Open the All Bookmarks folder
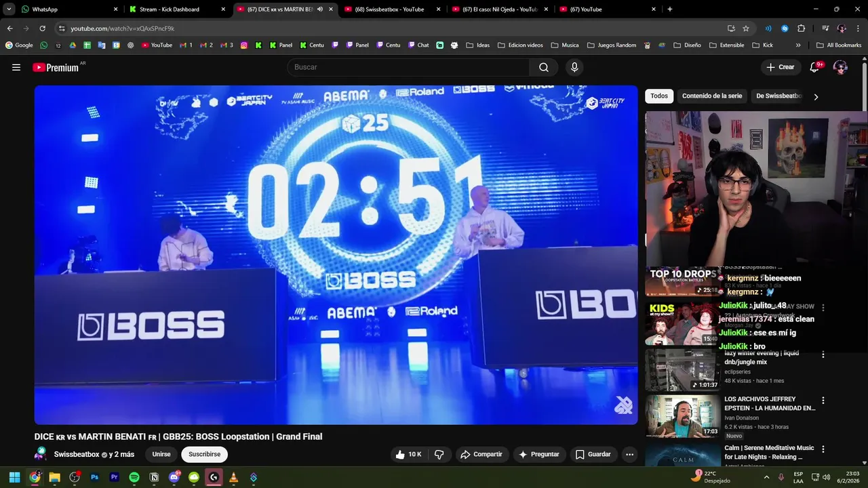The height and width of the screenshot is (488, 868). click(839, 45)
